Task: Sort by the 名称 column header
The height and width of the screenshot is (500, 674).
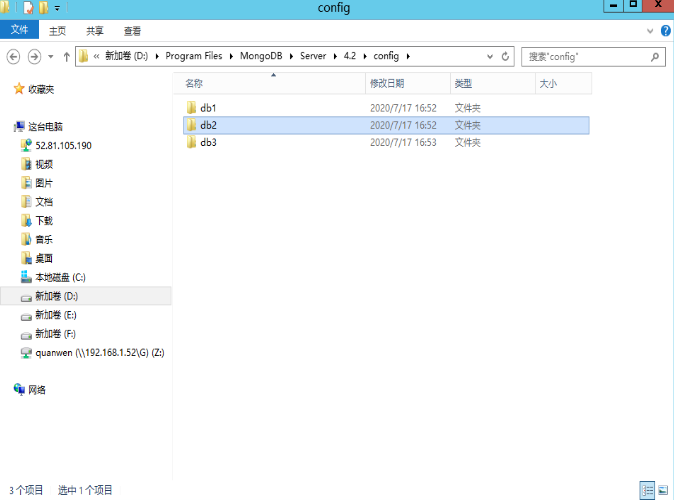Action: pos(270,83)
